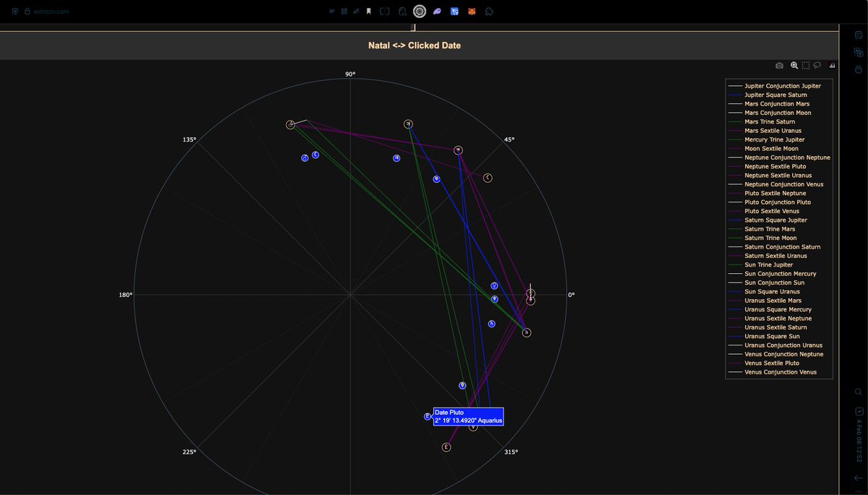
Task: Activate the zoom tool in chart toolbar
Action: (794, 65)
